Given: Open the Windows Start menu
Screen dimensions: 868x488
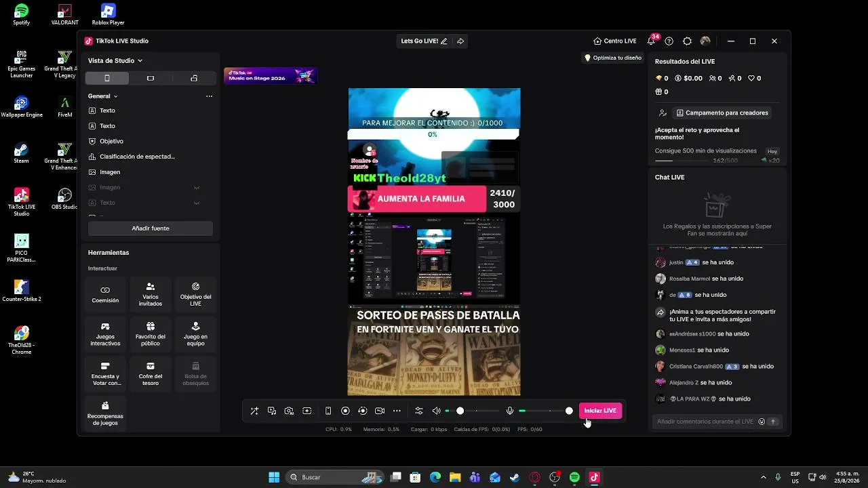Looking at the screenshot, I should tap(274, 477).
